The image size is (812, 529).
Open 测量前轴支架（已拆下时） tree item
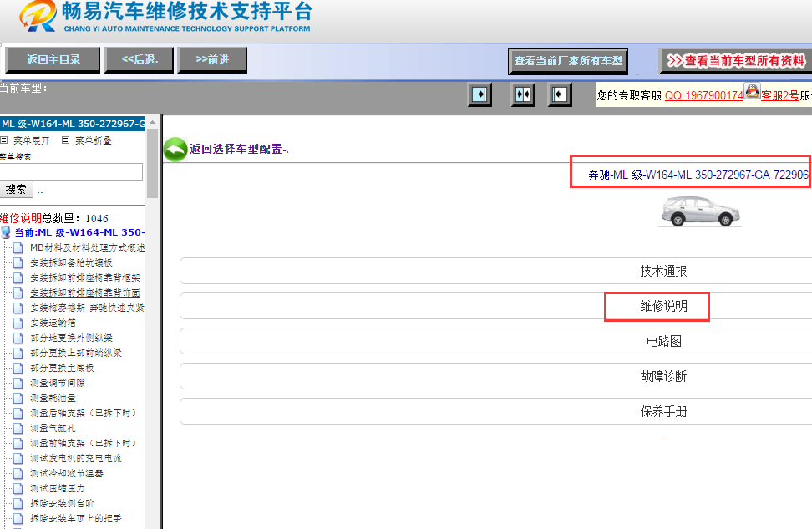[85, 443]
